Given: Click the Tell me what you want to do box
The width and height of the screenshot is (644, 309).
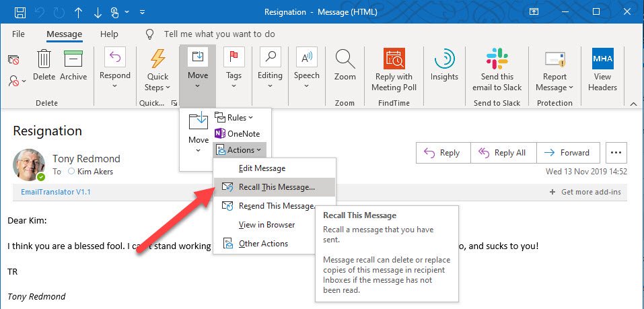Looking at the screenshot, I should click(x=219, y=34).
